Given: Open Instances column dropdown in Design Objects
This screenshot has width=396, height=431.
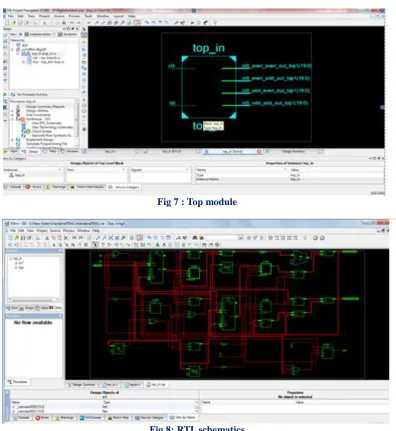Looking at the screenshot, I should (x=60, y=170).
